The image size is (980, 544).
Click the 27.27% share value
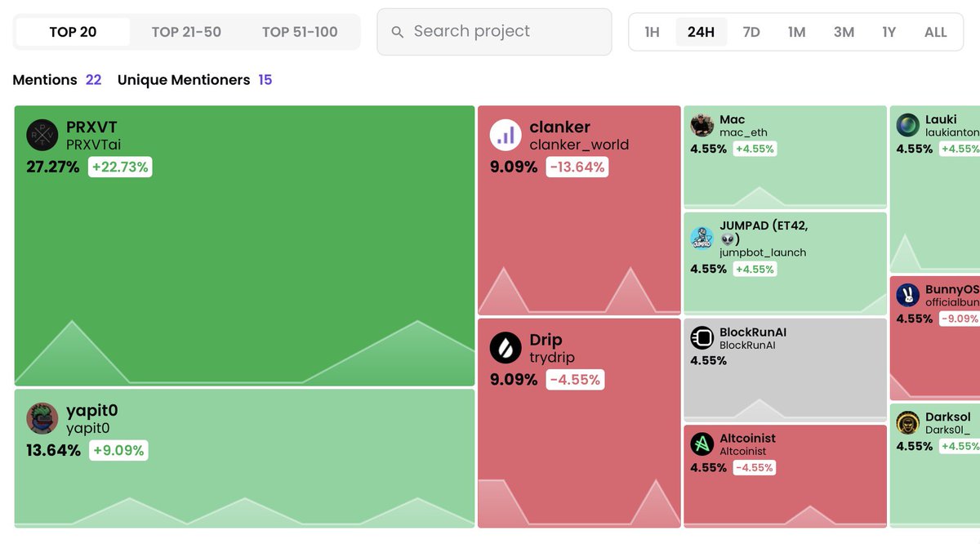pos(53,167)
